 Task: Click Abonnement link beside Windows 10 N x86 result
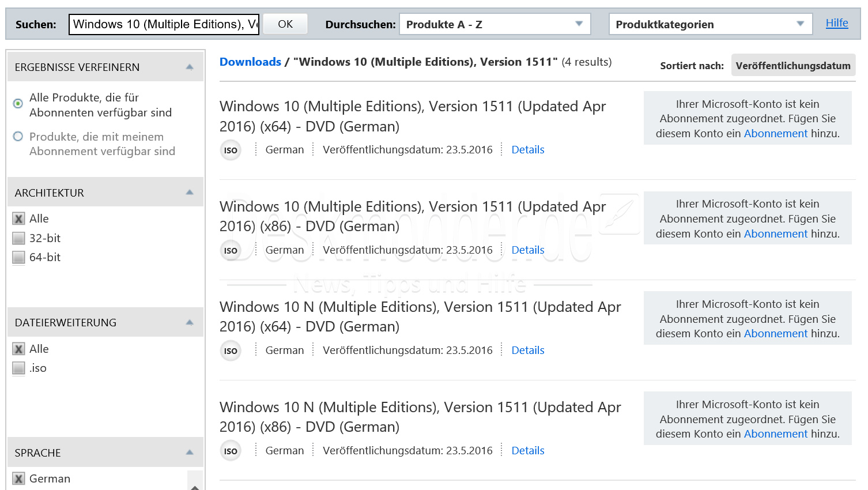point(776,434)
